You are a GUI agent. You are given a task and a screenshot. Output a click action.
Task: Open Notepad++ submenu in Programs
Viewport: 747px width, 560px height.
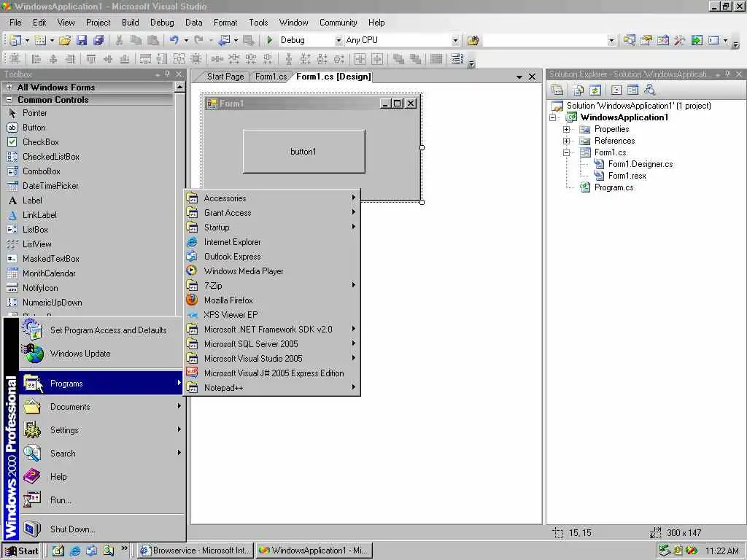[271, 388]
